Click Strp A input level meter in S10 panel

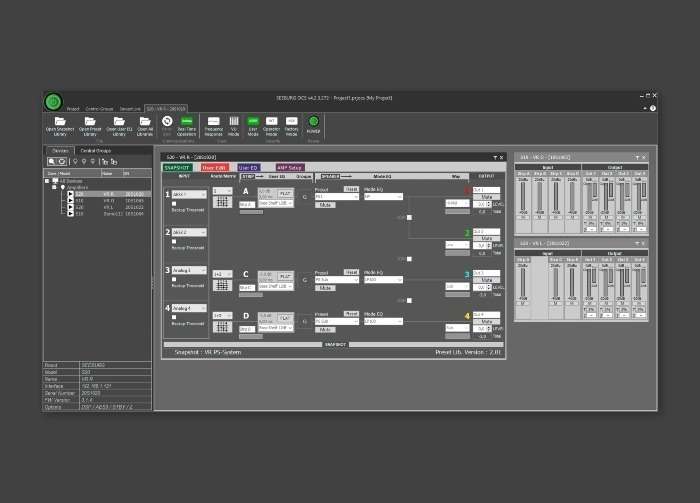tap(524, 196)
